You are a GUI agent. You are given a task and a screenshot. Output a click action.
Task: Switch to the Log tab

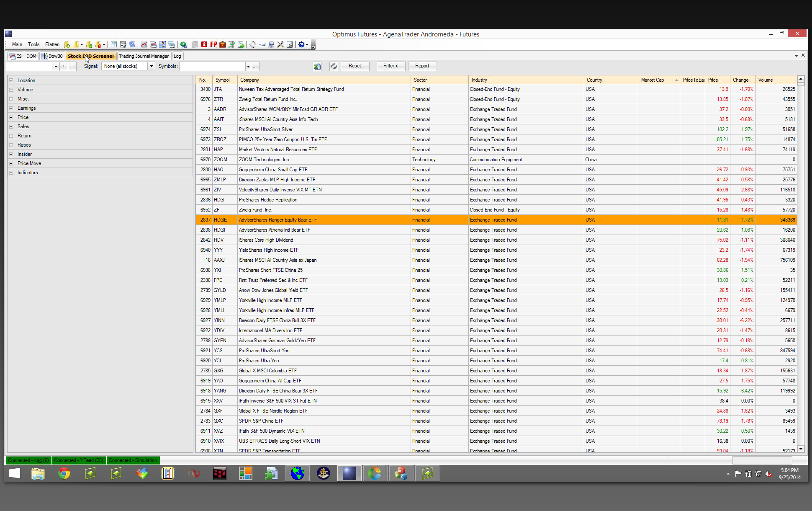tap(177, 56)
